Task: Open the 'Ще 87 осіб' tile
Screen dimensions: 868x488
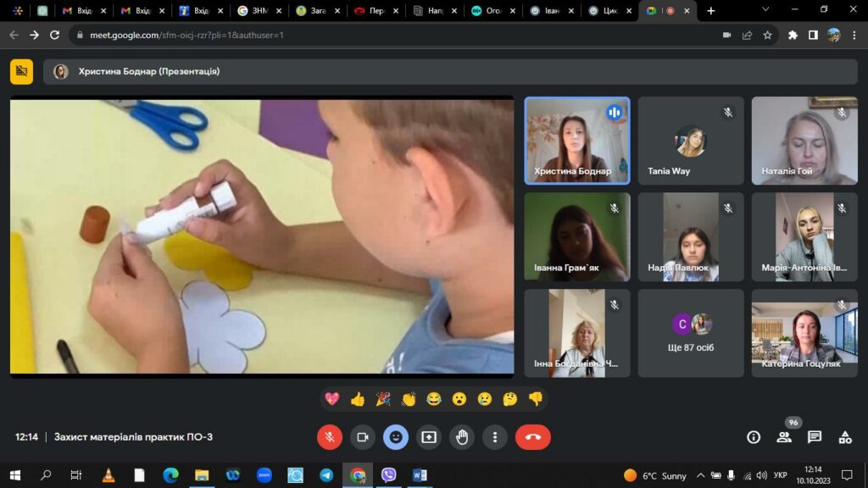Action: tap(691, 333)
